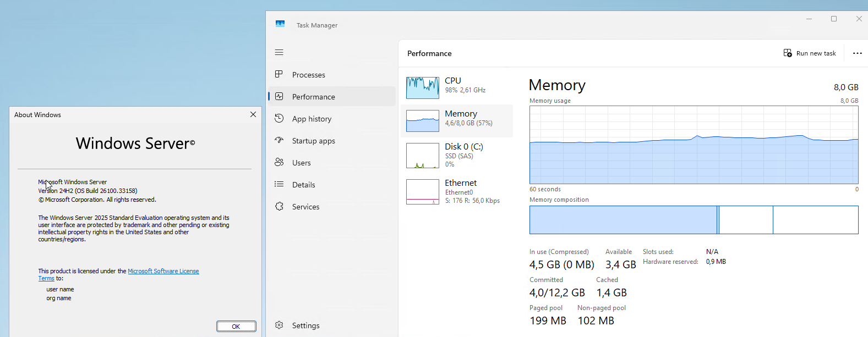The height and width of the screenshot is (337, 868).
Task: Open the hamburger navigation menu in Task Manager
Action: point(279,52)
